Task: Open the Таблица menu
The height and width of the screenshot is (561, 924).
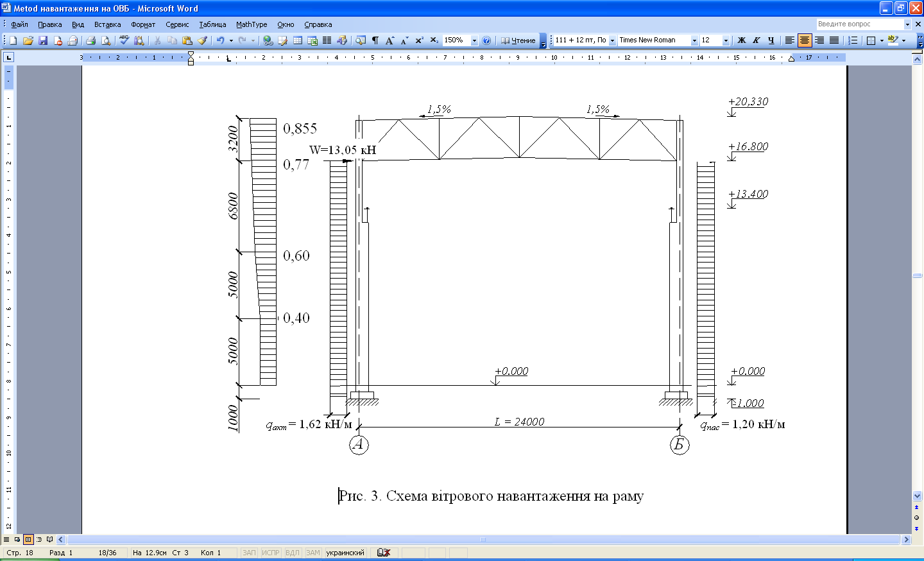Action: [212, 24]
